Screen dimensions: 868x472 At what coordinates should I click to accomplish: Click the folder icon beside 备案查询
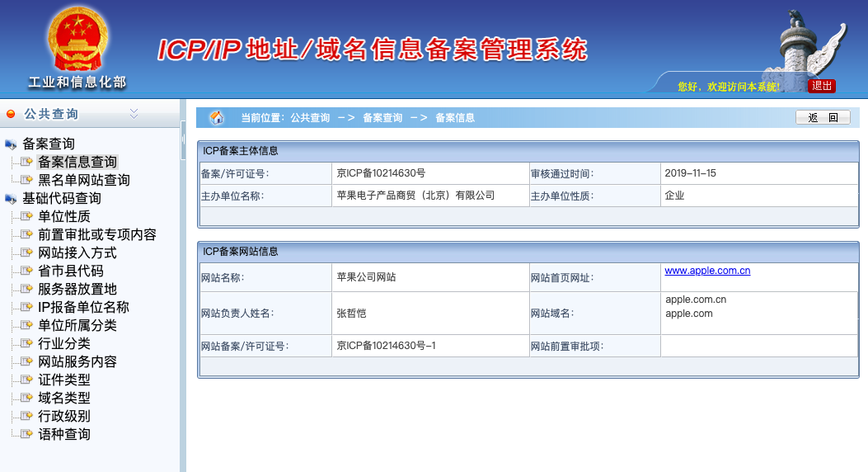point(11,144)
